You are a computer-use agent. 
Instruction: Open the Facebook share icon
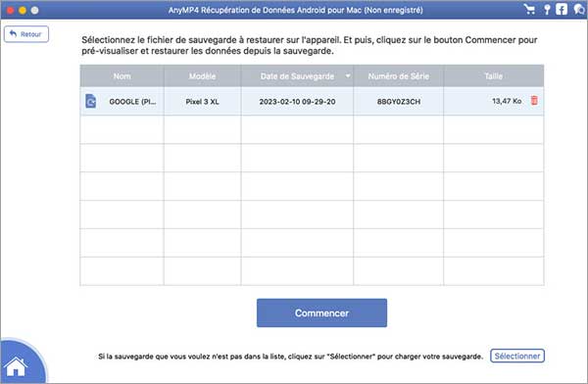(x=562, y=10)
